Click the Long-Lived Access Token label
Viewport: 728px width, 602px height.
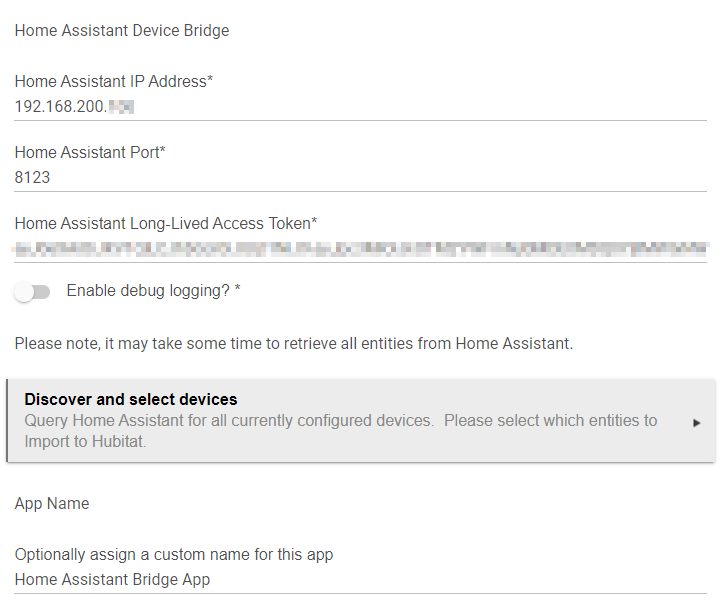[x=162, y=224]
